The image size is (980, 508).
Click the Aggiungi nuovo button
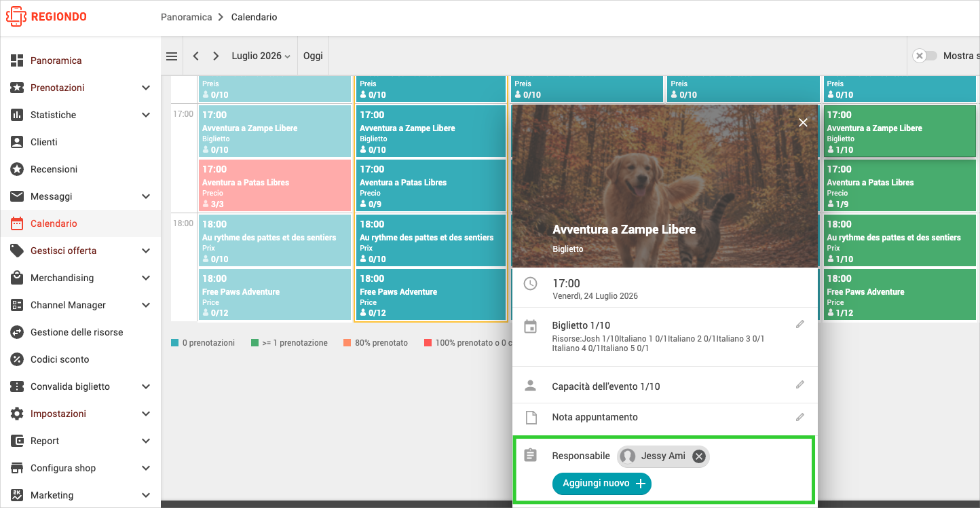pos(602,484)
